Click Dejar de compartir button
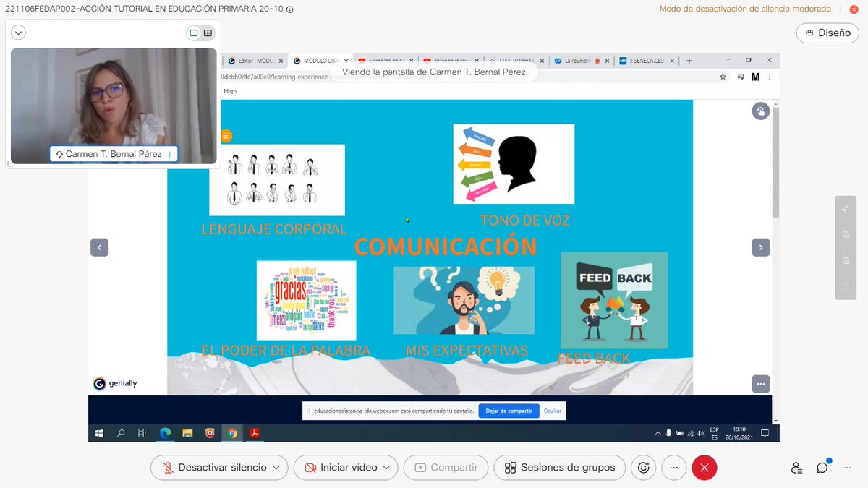The image size is (868, 488). [x=509, y=411]
